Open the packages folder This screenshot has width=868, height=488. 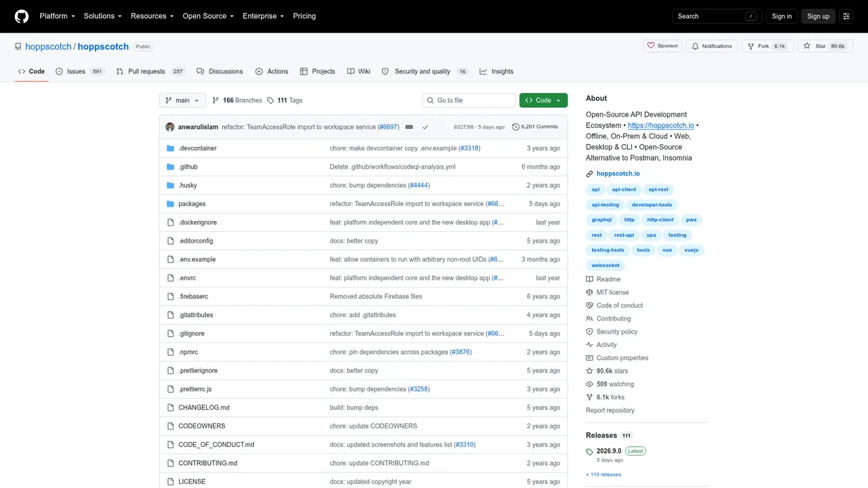[192, 203]
